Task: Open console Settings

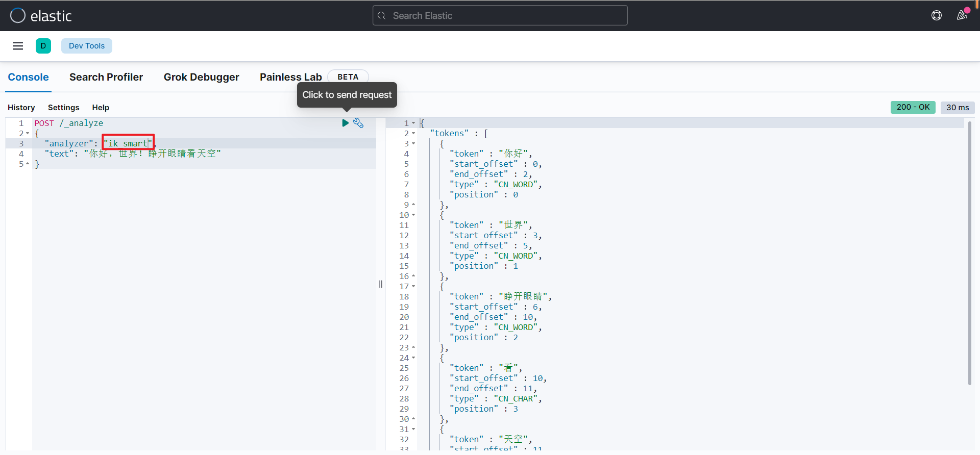Action: tap(64, 108)
